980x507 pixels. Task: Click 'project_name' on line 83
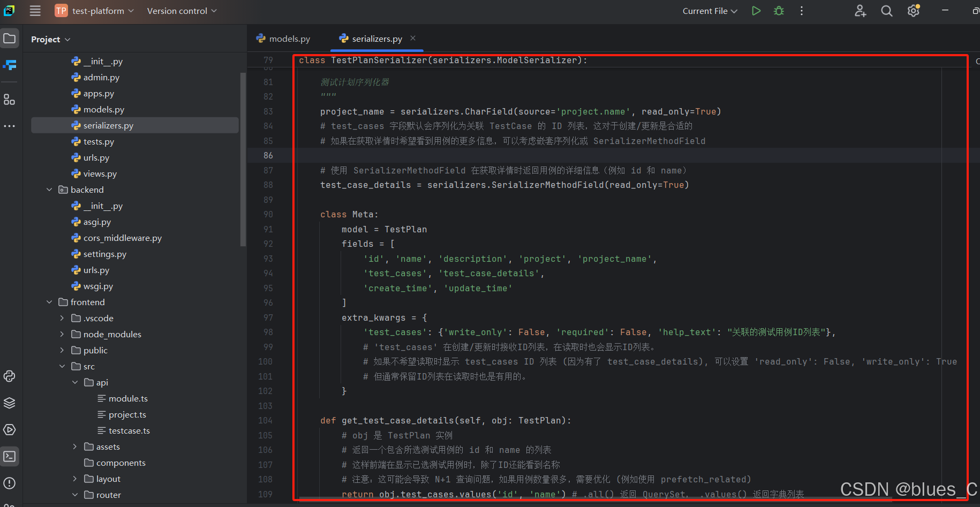352,111
